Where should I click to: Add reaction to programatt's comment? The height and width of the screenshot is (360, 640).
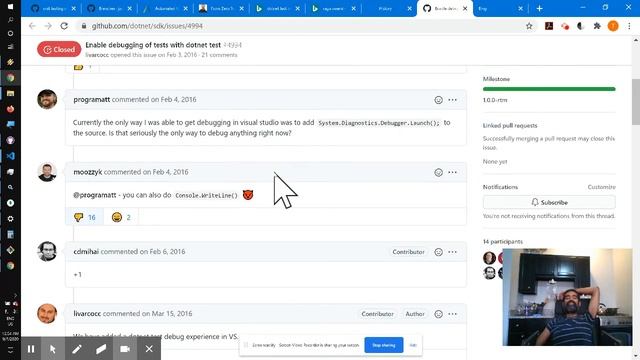438,100
